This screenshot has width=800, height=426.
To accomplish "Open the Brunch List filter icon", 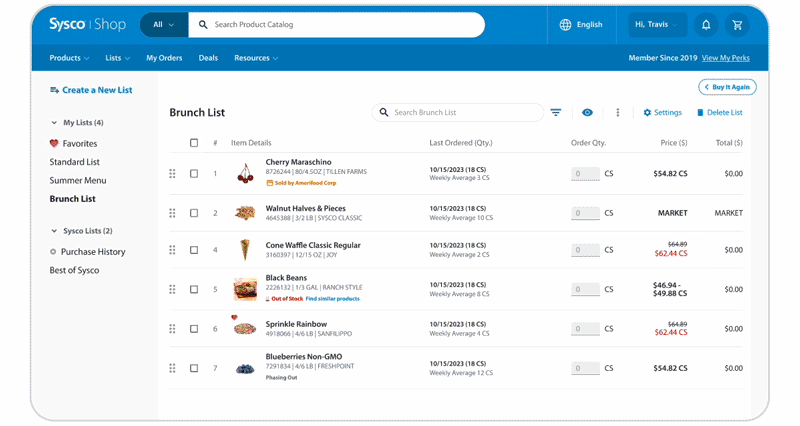I will pos(556,112).
